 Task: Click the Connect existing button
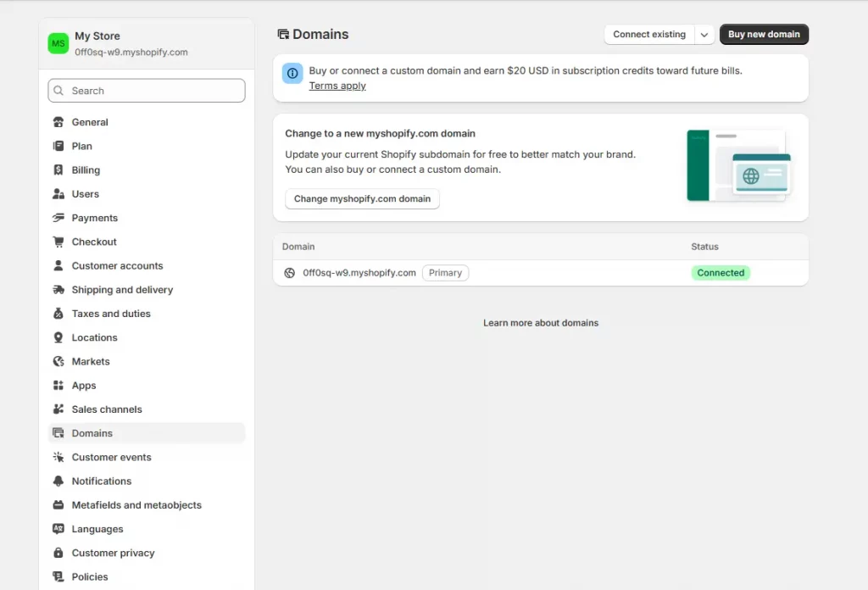tap(649, 34)
